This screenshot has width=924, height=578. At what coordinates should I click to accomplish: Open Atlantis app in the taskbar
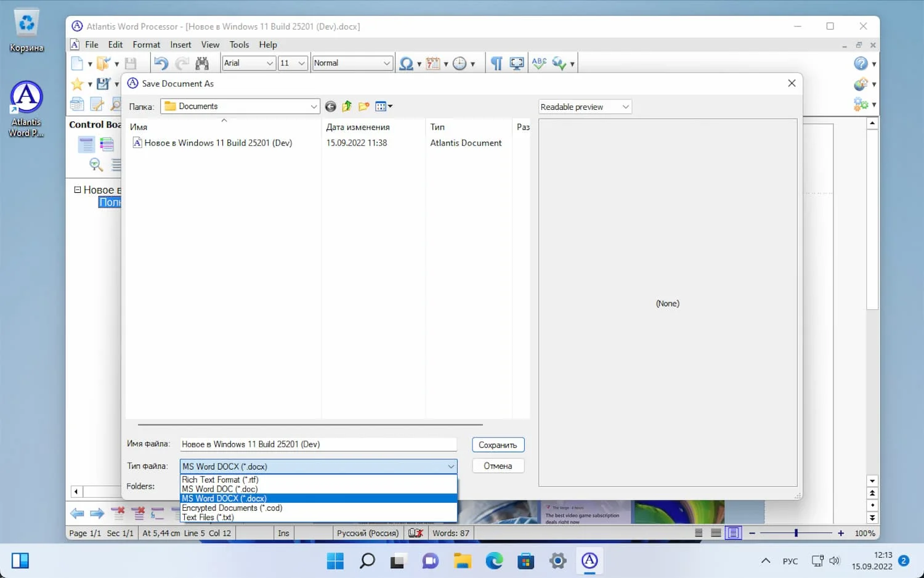[590, 561]
